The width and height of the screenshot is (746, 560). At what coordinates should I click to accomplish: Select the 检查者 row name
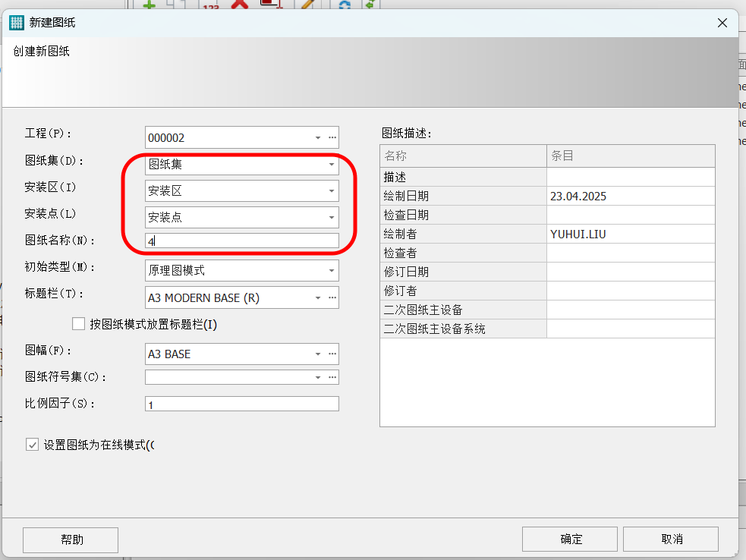pyautogui.click(x=464, y=253)
